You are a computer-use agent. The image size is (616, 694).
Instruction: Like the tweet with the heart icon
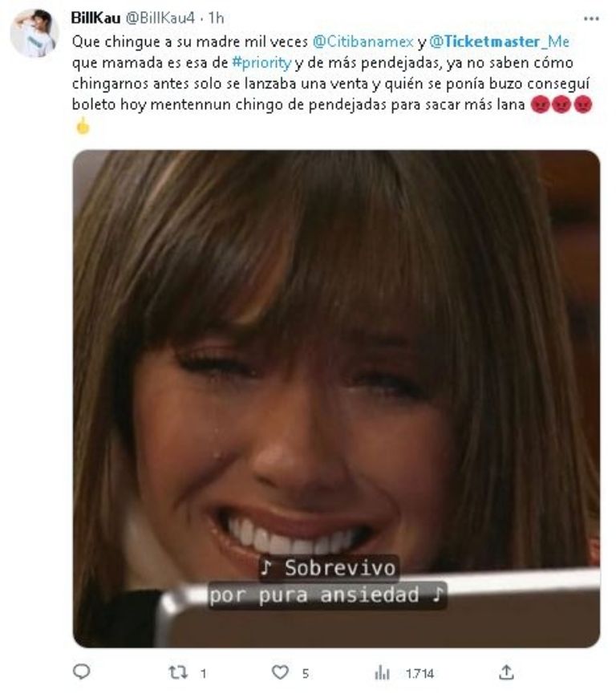coord(280,672)
